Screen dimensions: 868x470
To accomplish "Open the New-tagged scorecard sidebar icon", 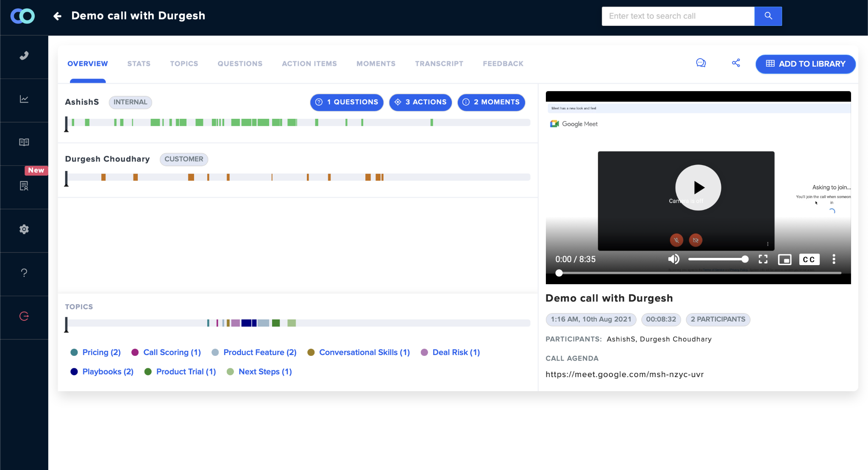I will point(24,186).
